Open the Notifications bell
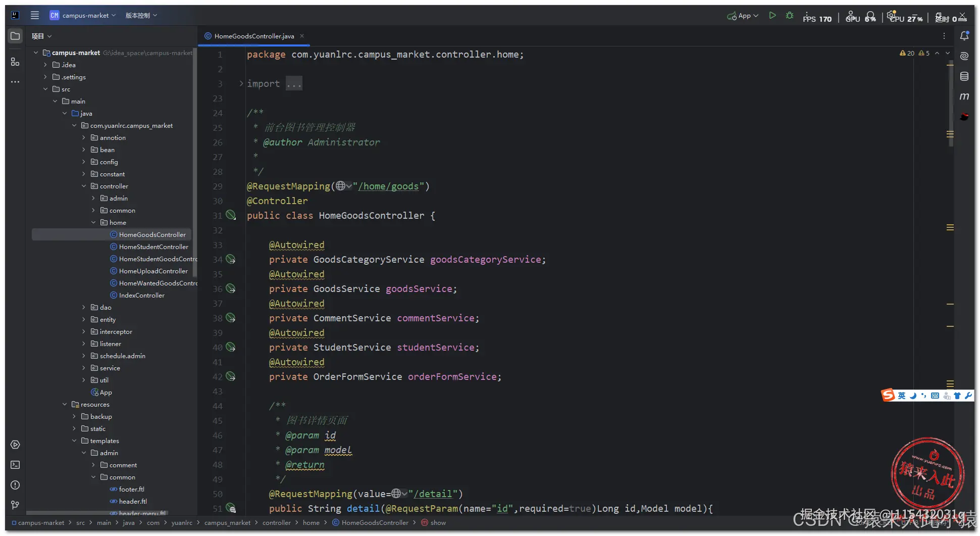Viewport: 980px width, 536px height. click(x=964, y=36)
